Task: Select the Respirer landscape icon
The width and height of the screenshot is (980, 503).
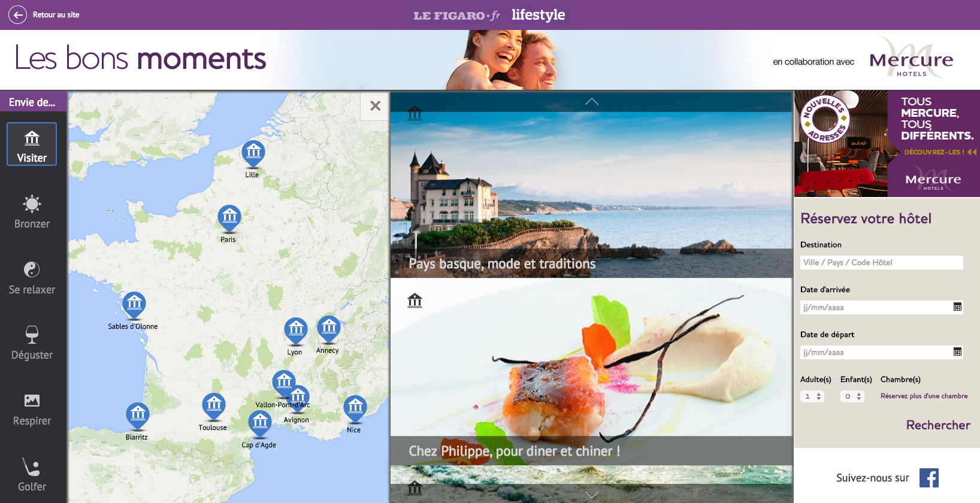Action: tap(32, 401)
